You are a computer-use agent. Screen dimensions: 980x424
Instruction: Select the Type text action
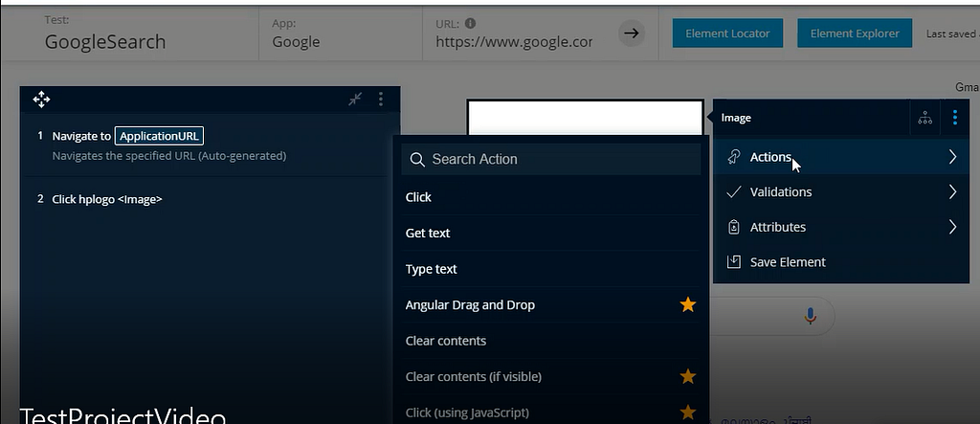[x=550, y=269]
